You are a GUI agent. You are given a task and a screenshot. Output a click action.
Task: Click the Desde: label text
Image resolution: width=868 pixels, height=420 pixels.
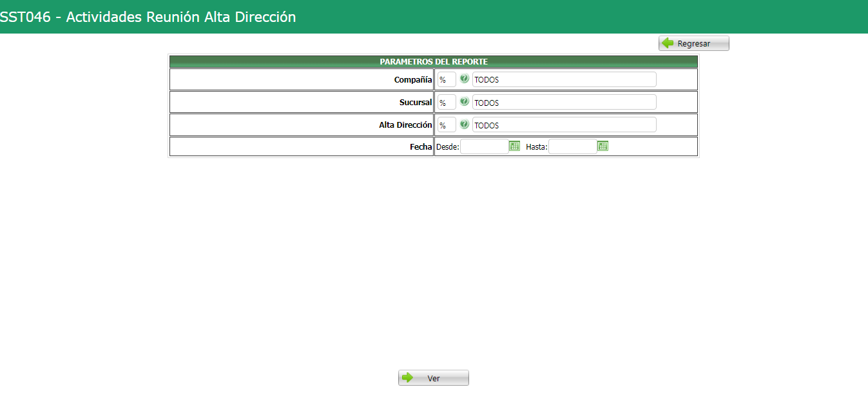[x=448, y=147]
